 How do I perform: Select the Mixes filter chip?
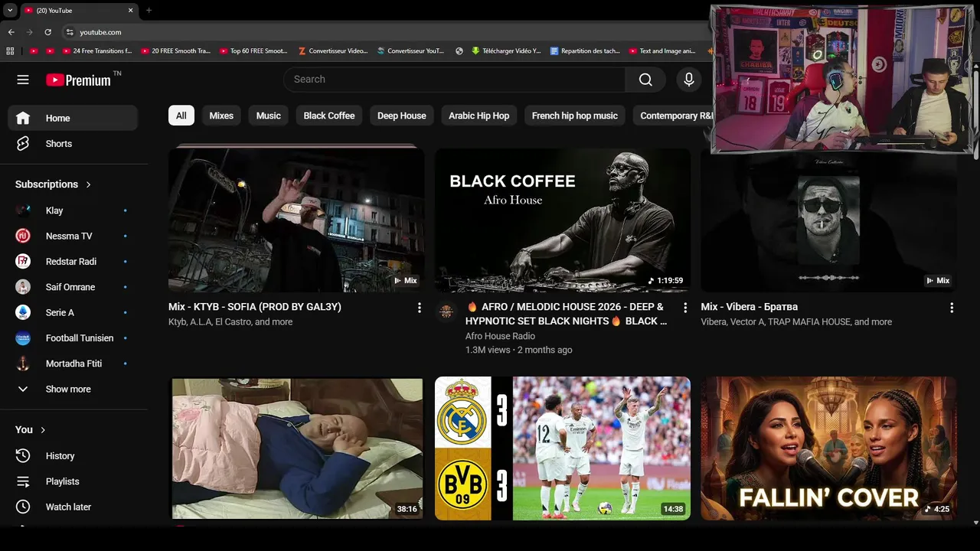click(x=221, y=116)
